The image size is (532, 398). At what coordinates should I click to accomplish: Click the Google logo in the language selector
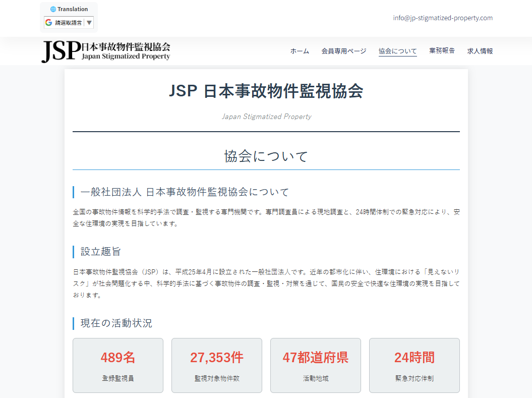48,22
